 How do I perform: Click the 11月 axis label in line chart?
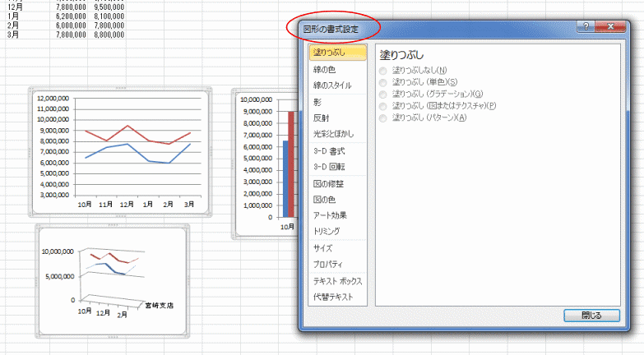coord(105,205)
